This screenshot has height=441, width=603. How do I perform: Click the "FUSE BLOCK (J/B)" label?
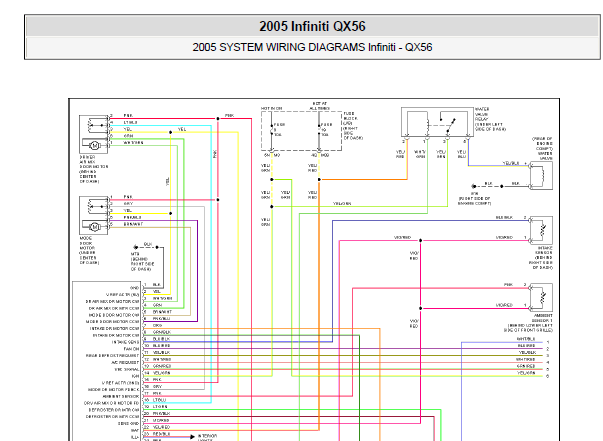click(x=350, y=118)
